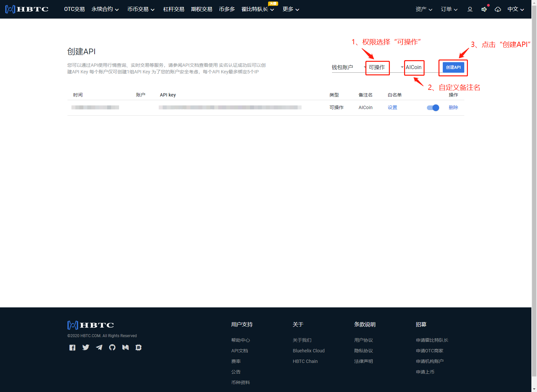Click 设置 whitelist link for AICoin
The width and height of the screenshot is (537, 392).
[x=392, y=107]
